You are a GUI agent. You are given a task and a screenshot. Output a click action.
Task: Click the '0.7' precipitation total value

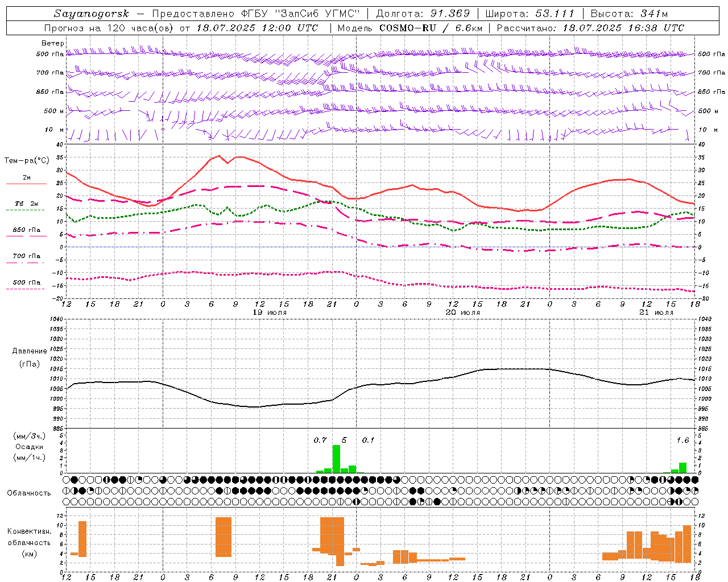coord(320,440)
